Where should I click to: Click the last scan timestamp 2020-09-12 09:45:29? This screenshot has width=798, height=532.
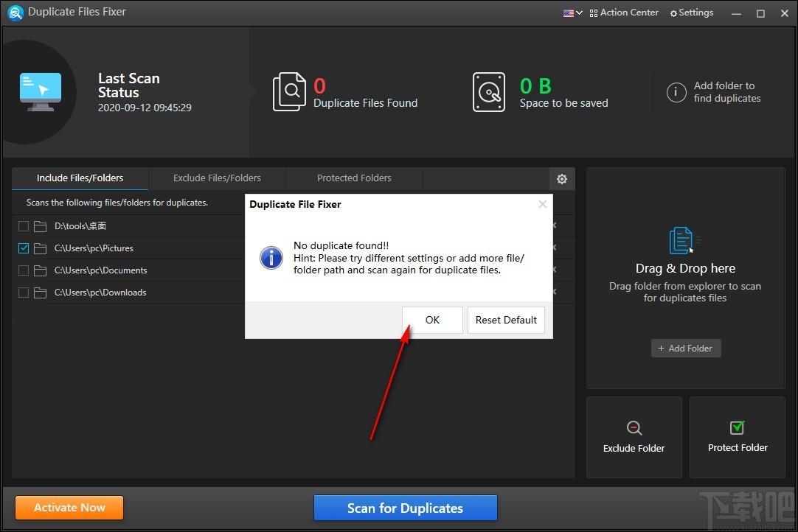(x=145, y=108)
